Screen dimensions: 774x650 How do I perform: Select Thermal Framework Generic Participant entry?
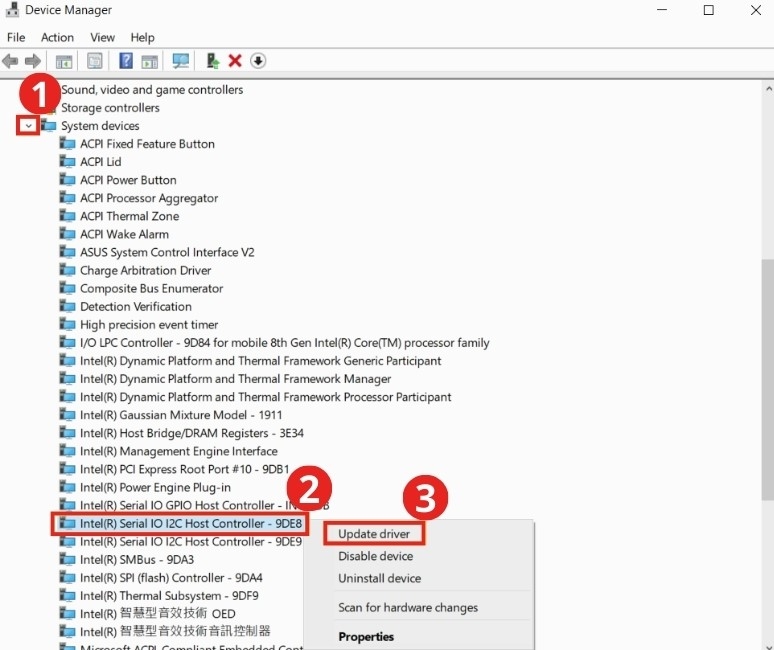click(261, 361)
